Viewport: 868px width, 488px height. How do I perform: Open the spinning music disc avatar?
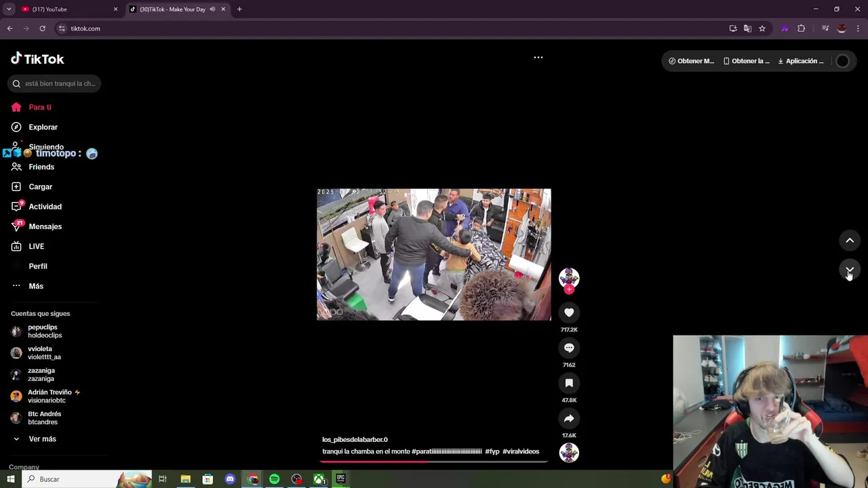(x=569, y=452)
